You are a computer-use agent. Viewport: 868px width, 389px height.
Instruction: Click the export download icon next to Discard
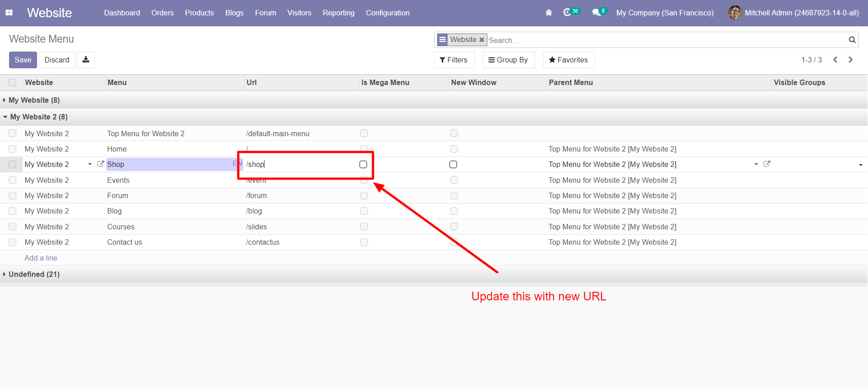point(86,60)
